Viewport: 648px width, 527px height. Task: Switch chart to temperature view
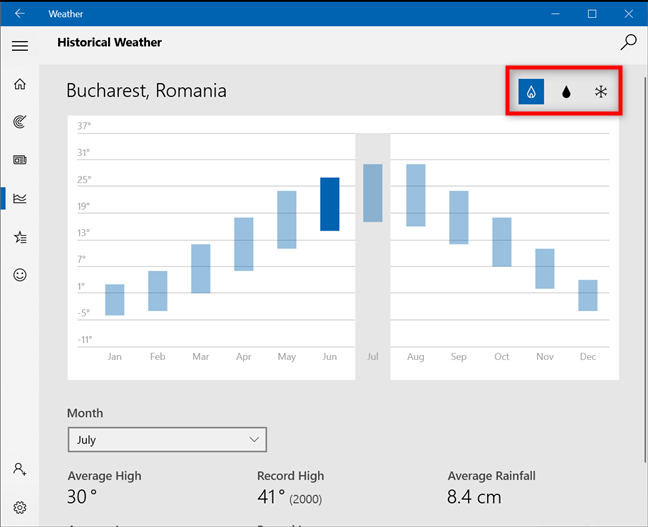point(531,92)
